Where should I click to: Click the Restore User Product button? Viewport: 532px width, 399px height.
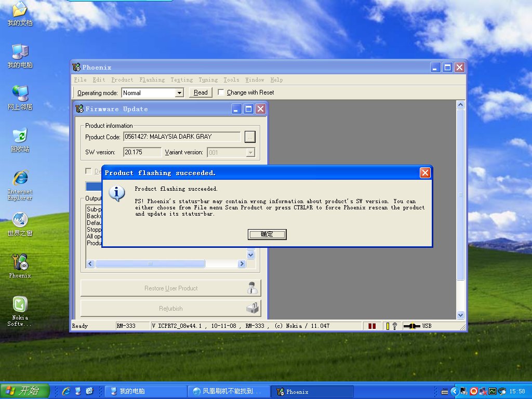coord(170,288)
